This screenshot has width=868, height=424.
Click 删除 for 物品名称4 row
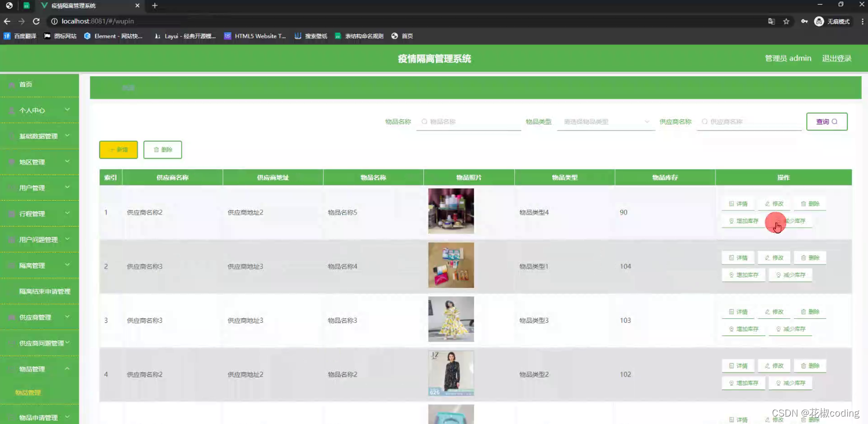[810, 257]
